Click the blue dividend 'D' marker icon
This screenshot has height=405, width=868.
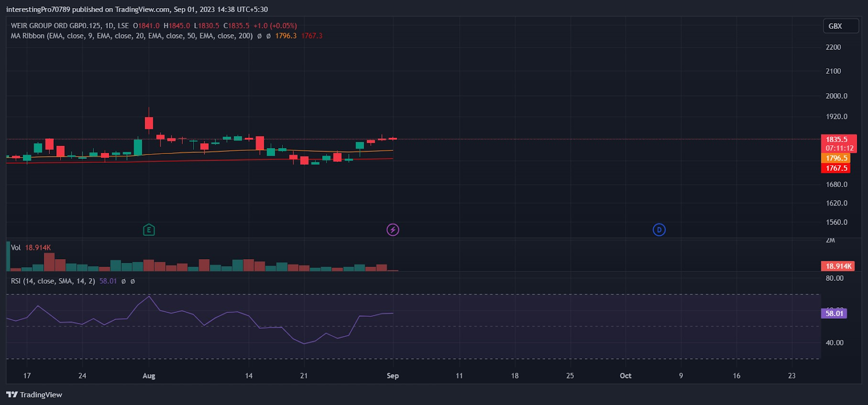pyautogui.click(x=659, y=230)
